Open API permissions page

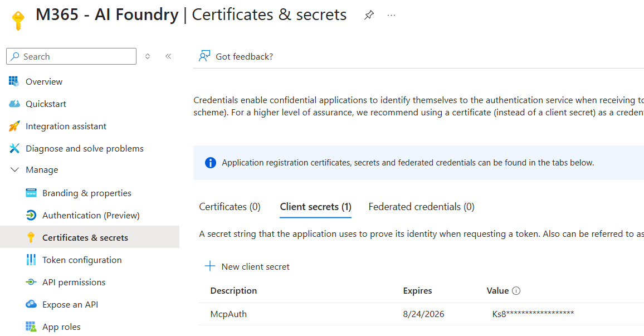click(74, 282)
